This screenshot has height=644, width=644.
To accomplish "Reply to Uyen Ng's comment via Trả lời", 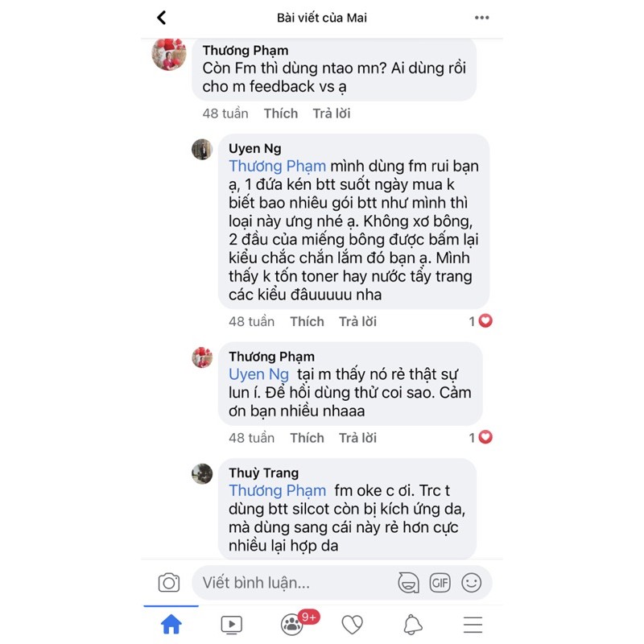I will (357, 321).
